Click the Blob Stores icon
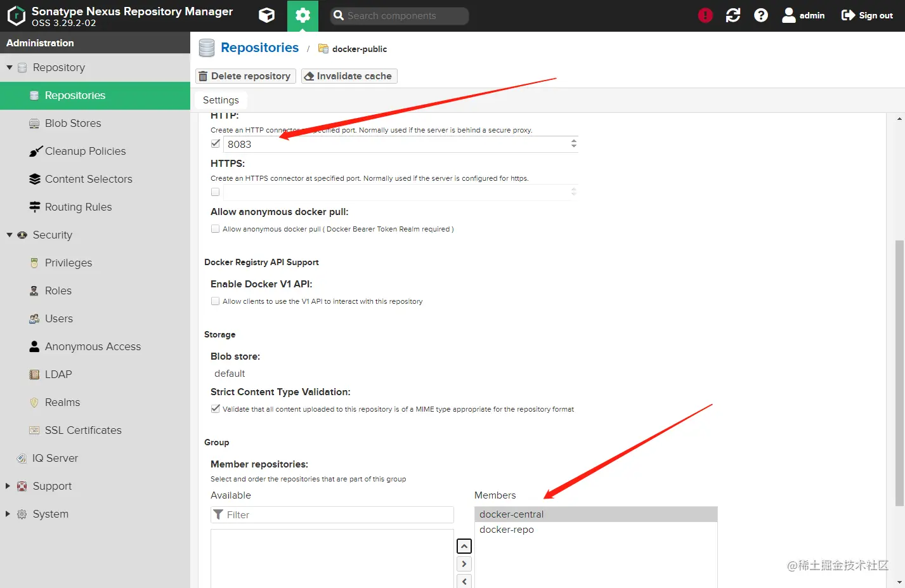Viewport: 905px width, 588px height. [x=34, y=123]
